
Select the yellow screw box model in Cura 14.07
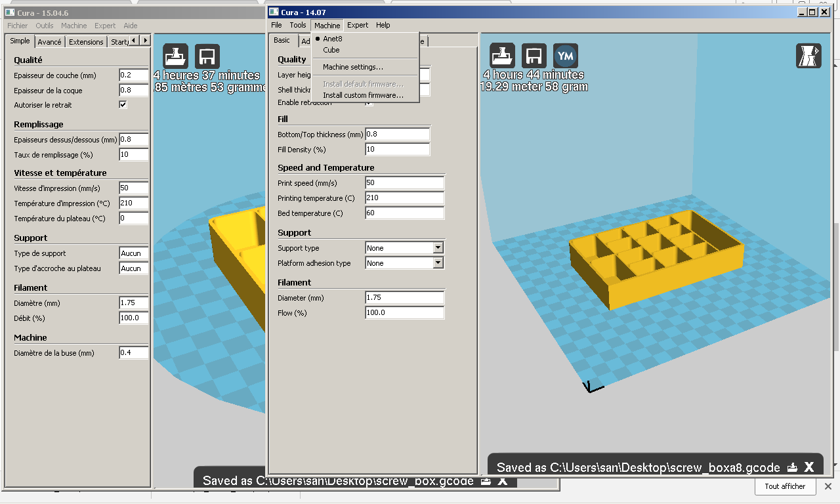point(656,259)
